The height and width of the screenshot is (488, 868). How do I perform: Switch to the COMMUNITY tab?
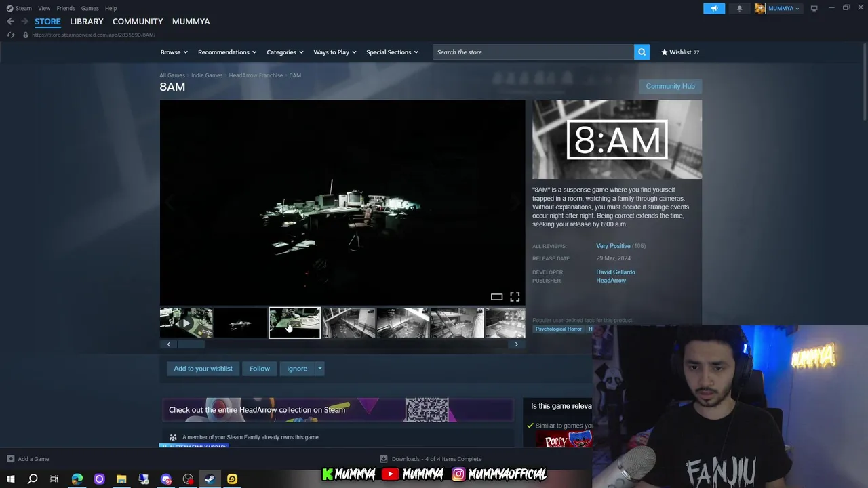[x=138, y=22]
